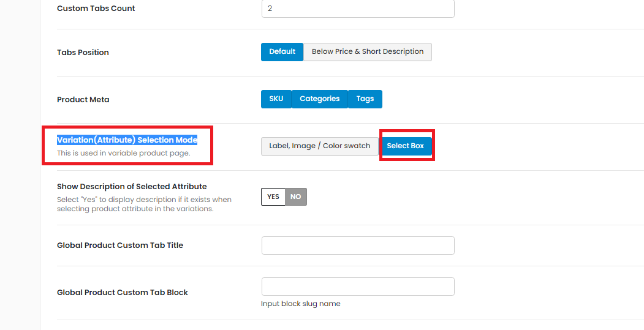Select Default tabs position
The width and height of the screenshot is (644, 330).
(282, 52)
